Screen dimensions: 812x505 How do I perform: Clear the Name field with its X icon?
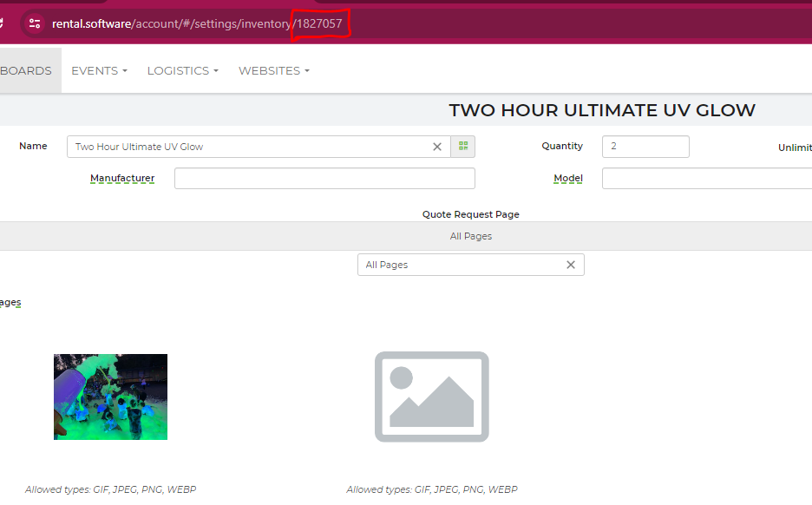pos(437,147)
